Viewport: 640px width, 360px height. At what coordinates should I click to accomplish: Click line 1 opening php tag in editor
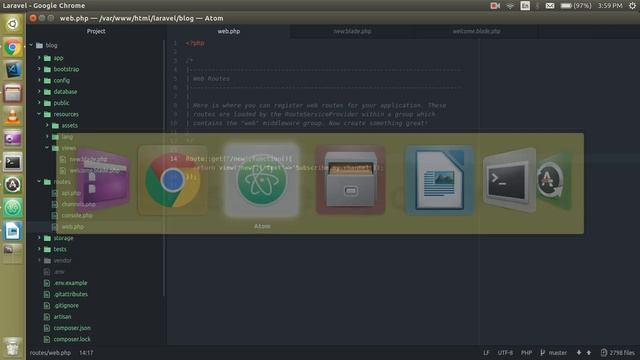coord(195,43)
